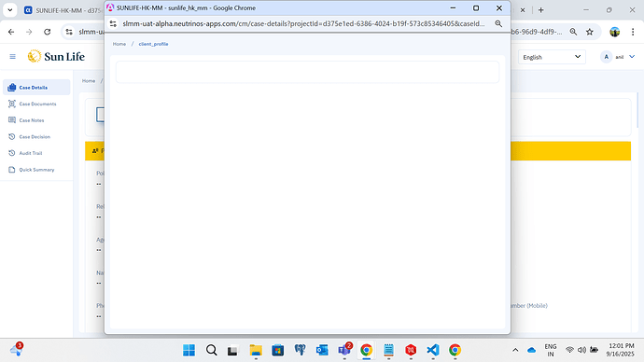Click zoom magnifier icon in popup address bar
Image resolution: width=644 pixels, height=362 pixels.
(498, 24)
